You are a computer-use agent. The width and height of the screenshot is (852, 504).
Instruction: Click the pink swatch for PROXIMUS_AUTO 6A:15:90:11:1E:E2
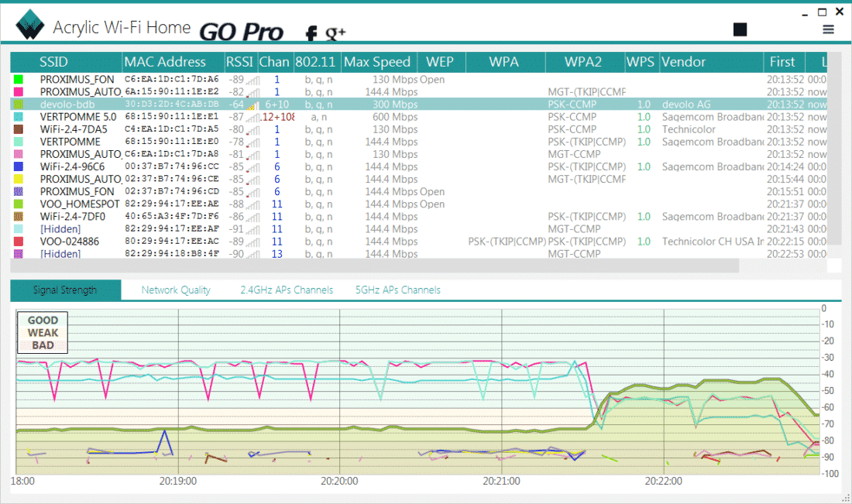point(19,92)
